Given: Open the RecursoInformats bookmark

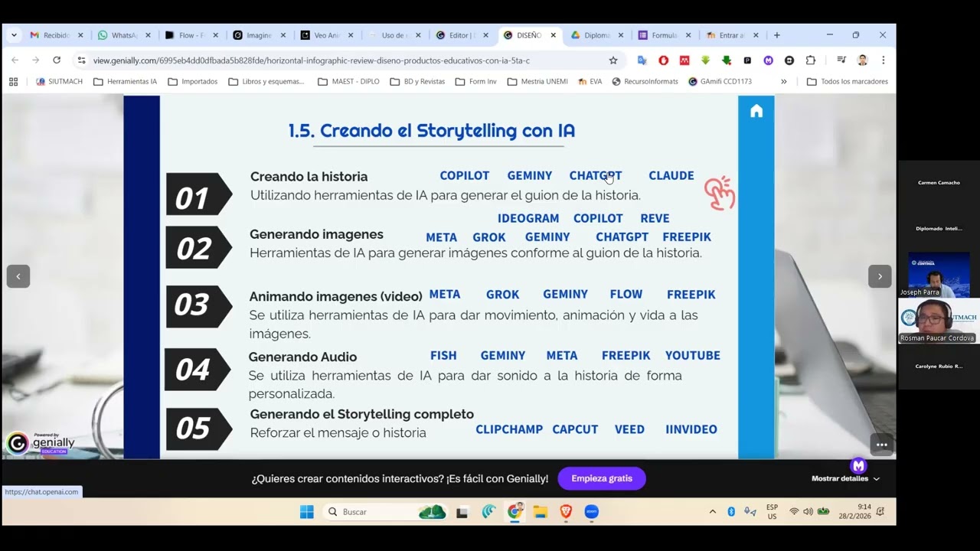Looking at the screenshot, I should [645, 81].
